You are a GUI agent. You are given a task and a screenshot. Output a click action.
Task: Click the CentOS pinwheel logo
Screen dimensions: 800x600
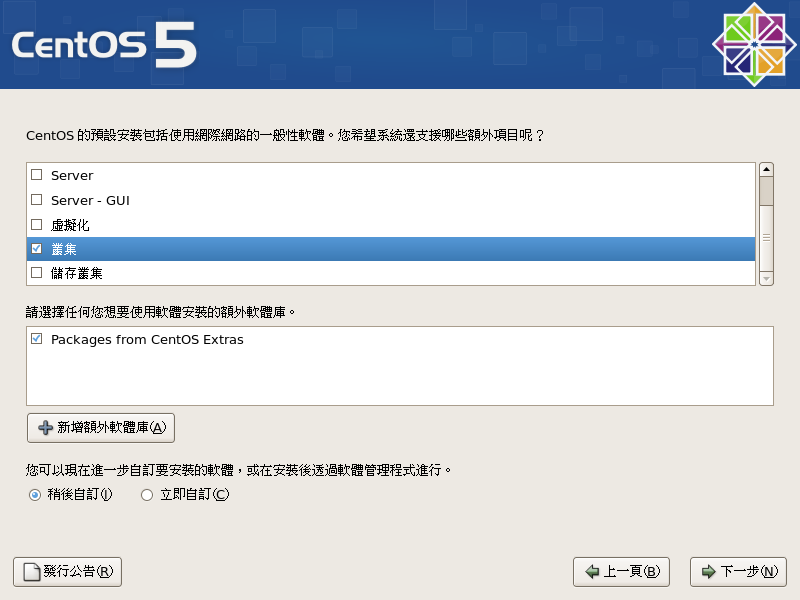click(x=754, y=44)
